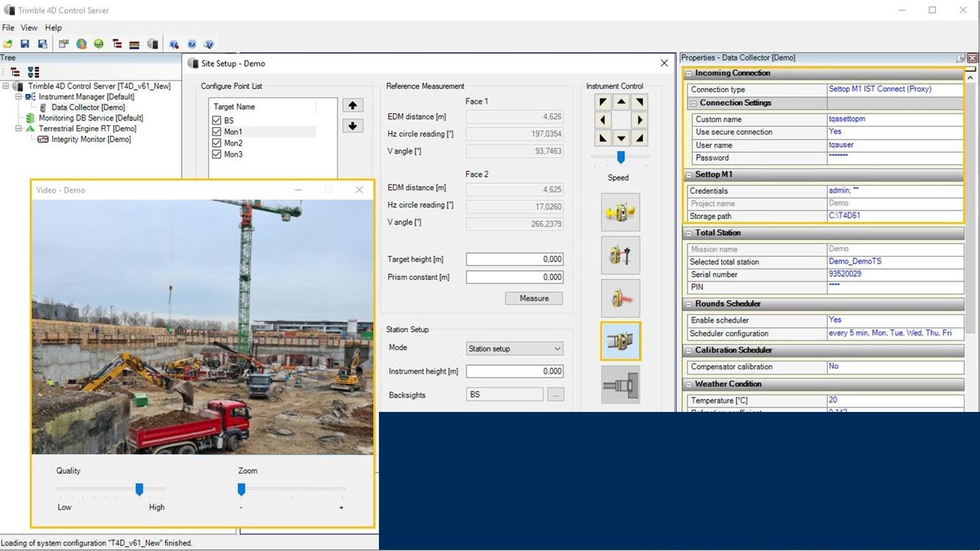Close the Site Setup - Demo dialog
Screen dimensions: 980x551
664,63
